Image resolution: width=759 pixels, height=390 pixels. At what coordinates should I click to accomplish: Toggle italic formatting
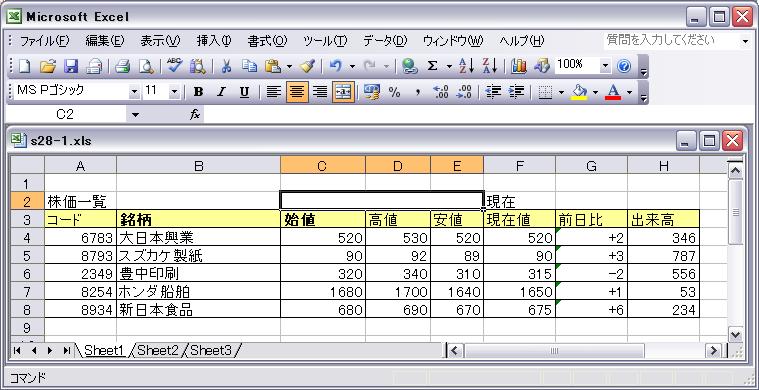(221, 92)
